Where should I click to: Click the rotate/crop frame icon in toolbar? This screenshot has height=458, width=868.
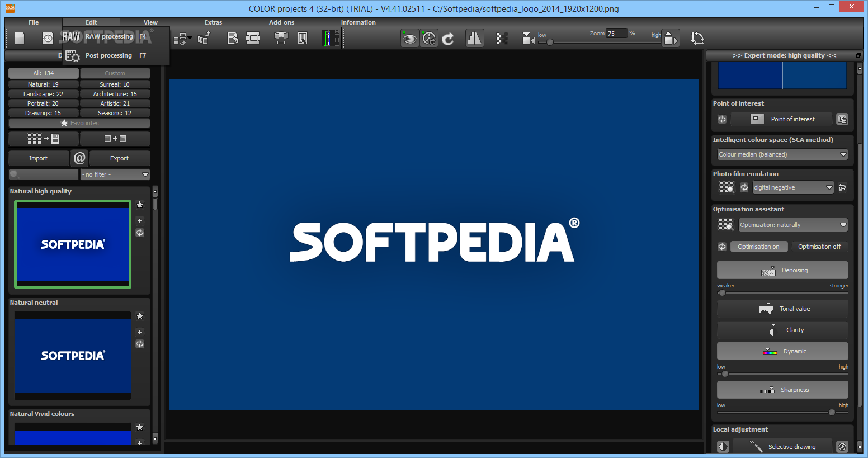coord(697,38)
